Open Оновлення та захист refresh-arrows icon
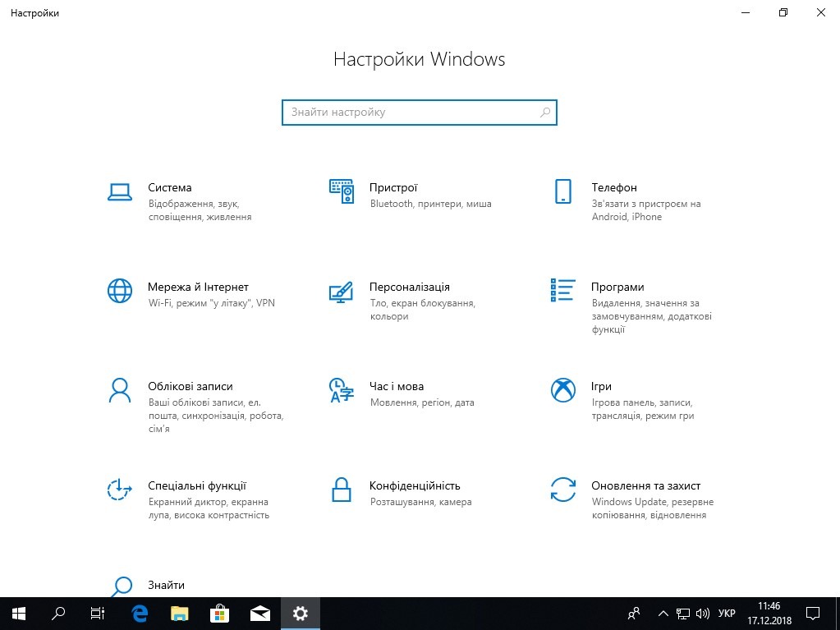 [x=563, y=489]
